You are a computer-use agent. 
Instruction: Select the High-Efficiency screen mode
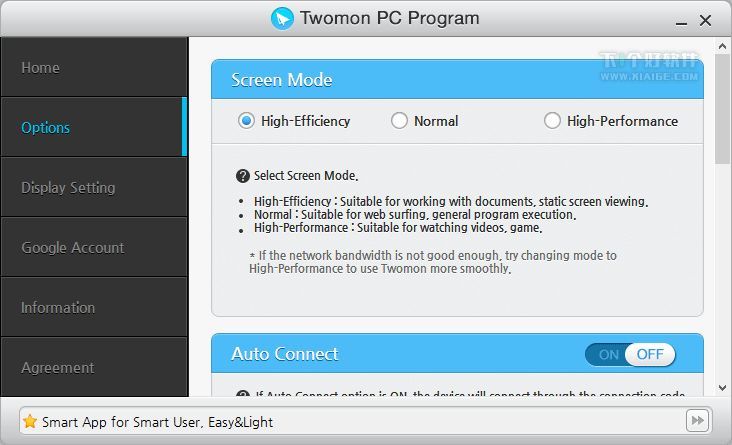tap(246, 121)
